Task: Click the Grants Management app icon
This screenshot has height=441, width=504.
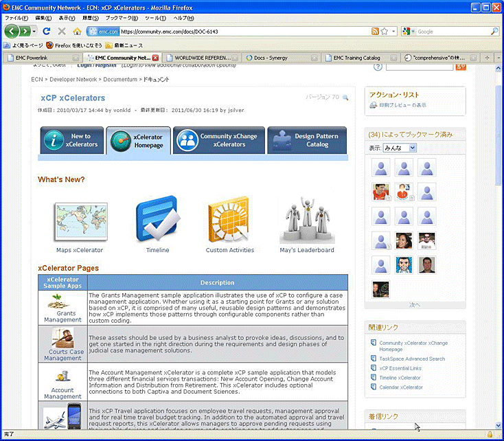Action: pyautogui.click(x=62, y=302)
